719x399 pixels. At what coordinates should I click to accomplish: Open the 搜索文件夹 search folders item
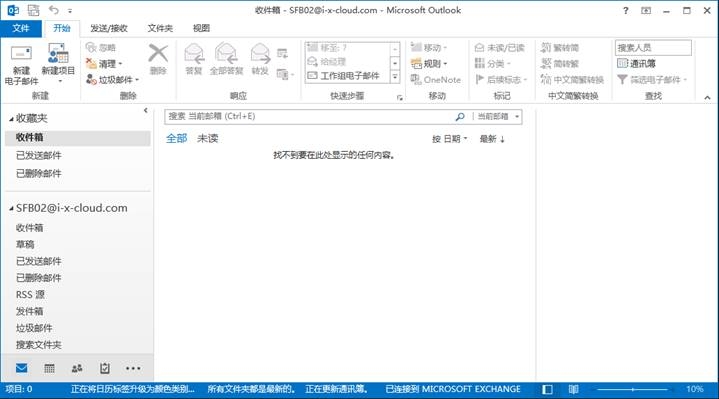tap(39, 345)
